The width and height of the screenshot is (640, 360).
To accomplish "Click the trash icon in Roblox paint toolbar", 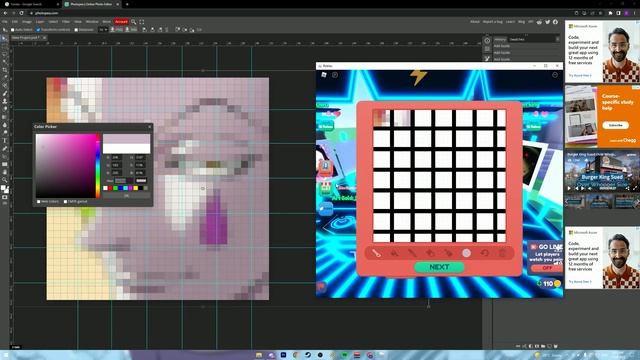I will pyautogui.click(x=502, y=253).
